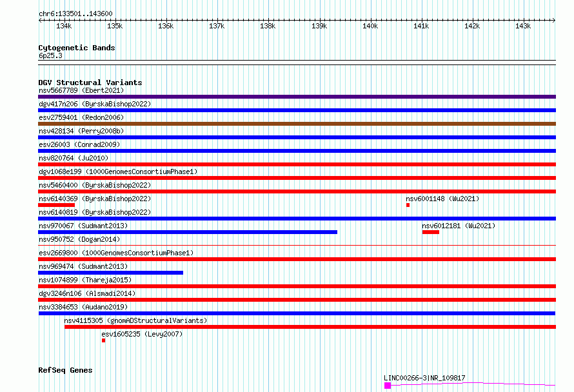Click the dgv3246n106 (Alsmadi2014) label
Image resolution: width=574 pixels, height=392 pixels.
87,293
